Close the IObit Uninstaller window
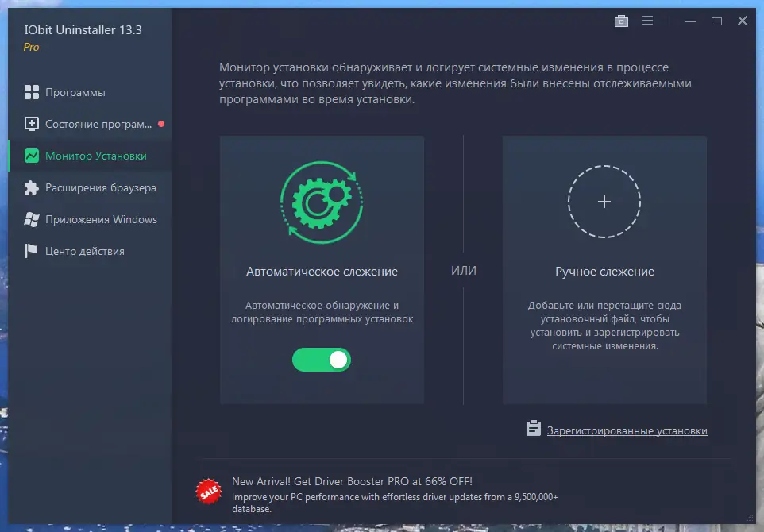Screen dimensions: 764x532 coord(742,21)
